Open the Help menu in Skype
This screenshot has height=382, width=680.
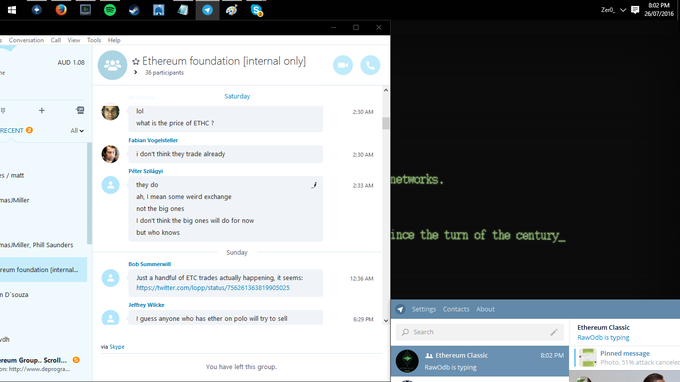(x=114, y=40)
